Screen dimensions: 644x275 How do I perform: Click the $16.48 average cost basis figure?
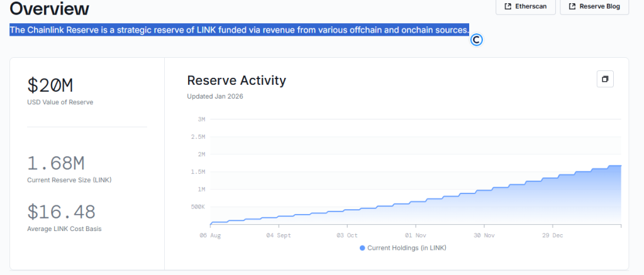click(x=62, y=212)
